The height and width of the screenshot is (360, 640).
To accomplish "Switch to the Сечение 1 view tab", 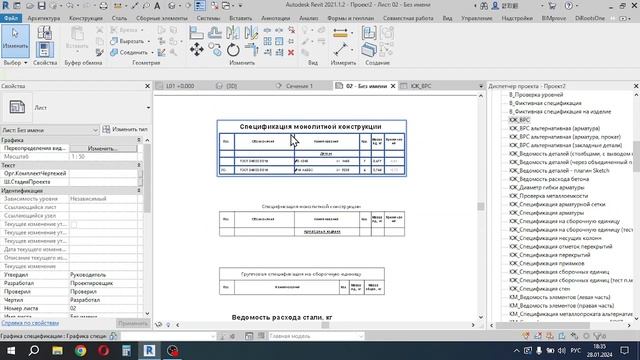I will tap(299, 86).
